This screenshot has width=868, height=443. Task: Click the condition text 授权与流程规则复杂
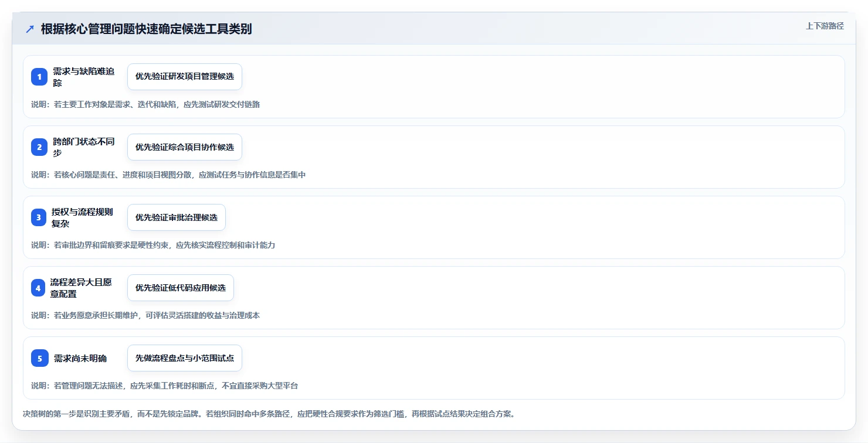click(82, 217)
